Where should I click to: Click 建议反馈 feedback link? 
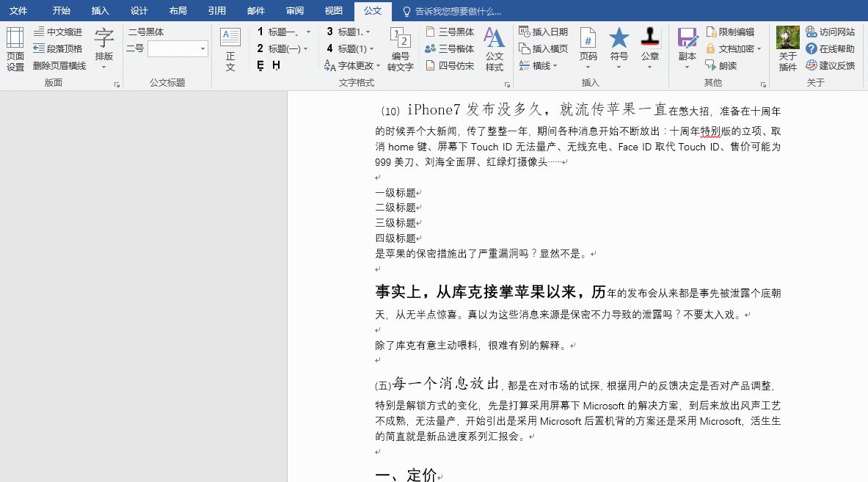point(831,66)
